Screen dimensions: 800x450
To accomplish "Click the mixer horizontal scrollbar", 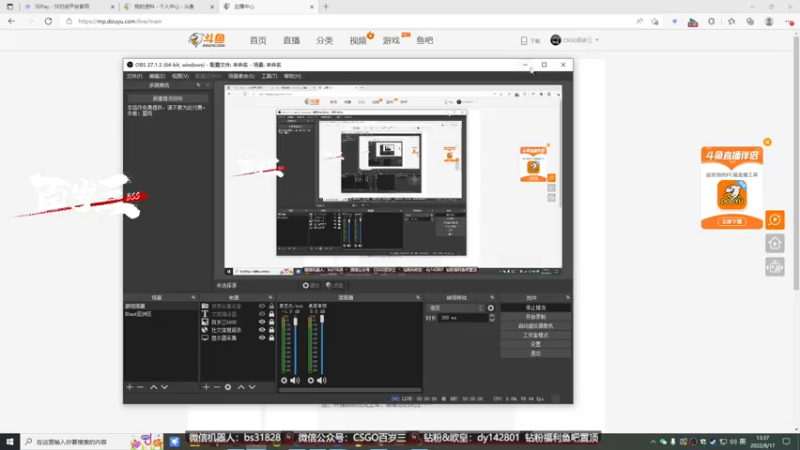I will click(x=350, y=390).
